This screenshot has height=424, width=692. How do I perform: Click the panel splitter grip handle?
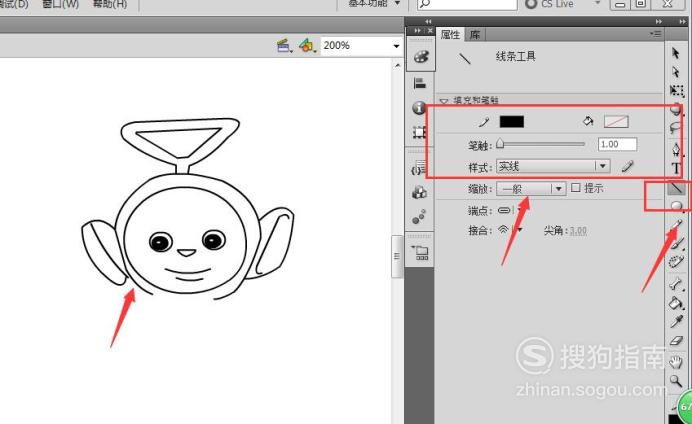pos(397,256)
